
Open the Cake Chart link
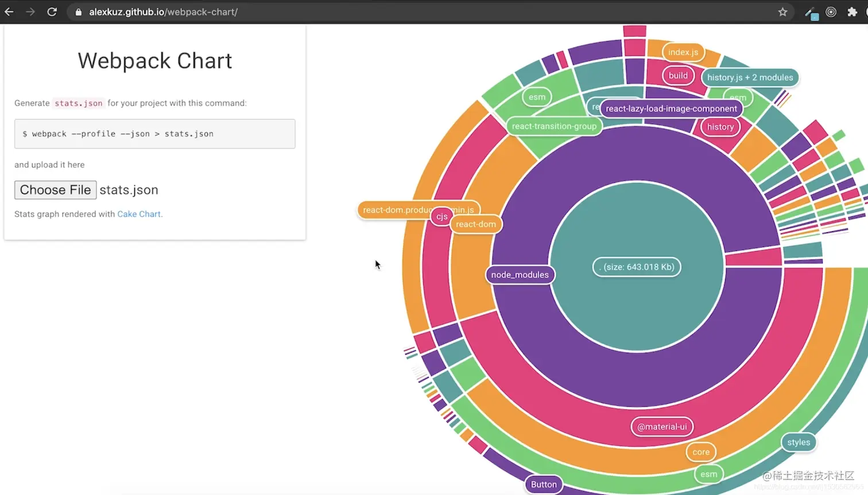pos(139,214)
